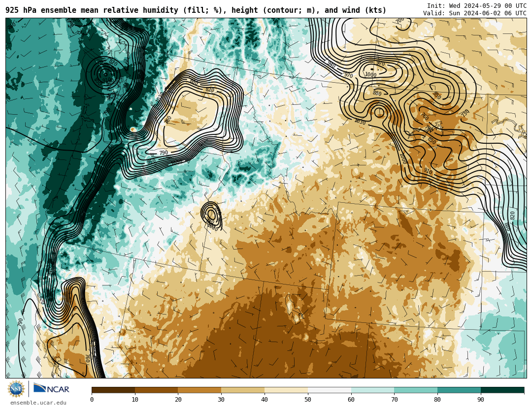Pick the 30–40% tan colorbar swatch
532x409 pixels.
pos(243,390)
